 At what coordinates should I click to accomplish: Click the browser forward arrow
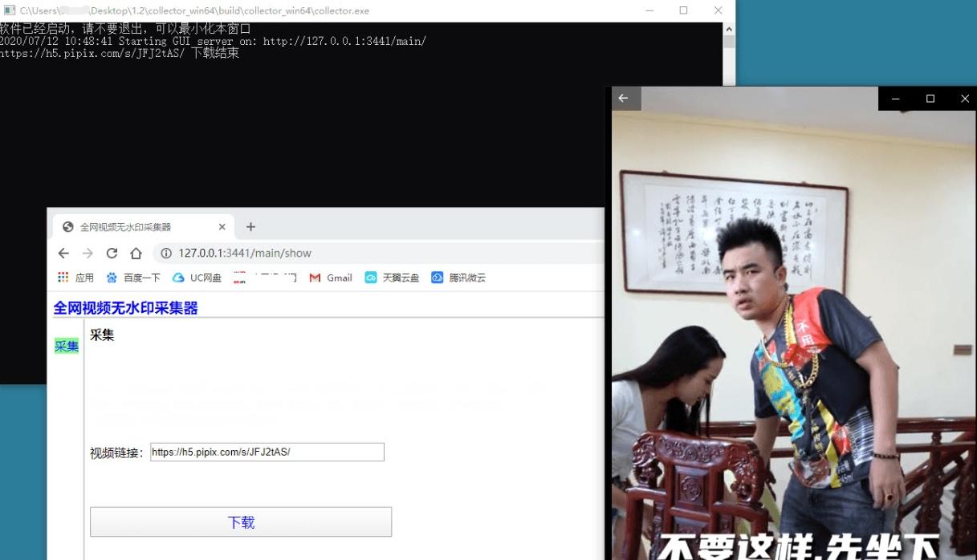click(88, 254)
